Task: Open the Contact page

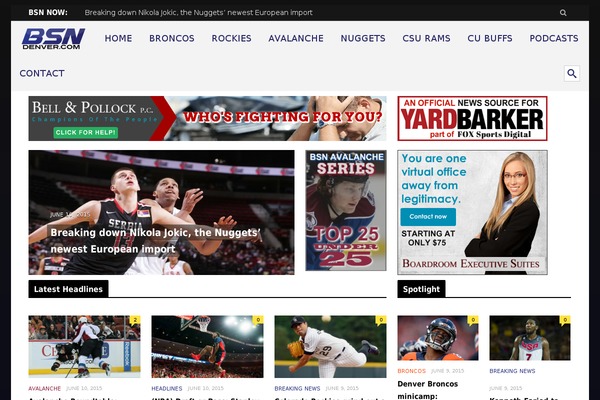Action: point(42,73)
